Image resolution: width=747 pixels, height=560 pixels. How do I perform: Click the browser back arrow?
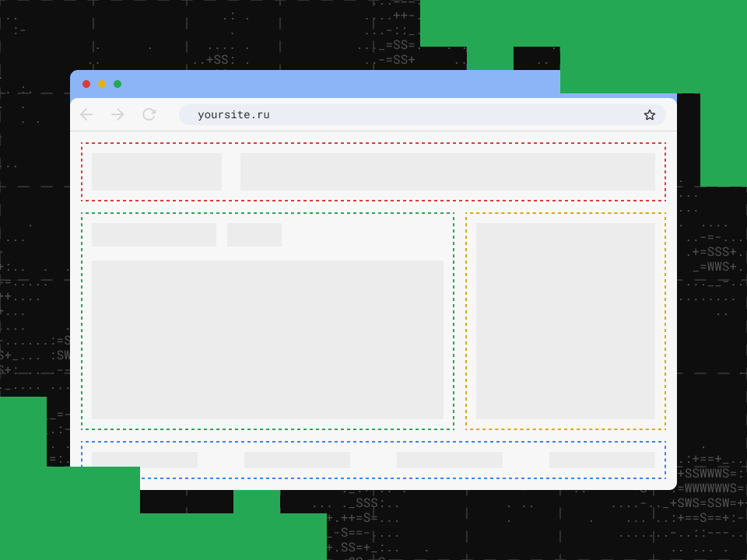[86, 114]
